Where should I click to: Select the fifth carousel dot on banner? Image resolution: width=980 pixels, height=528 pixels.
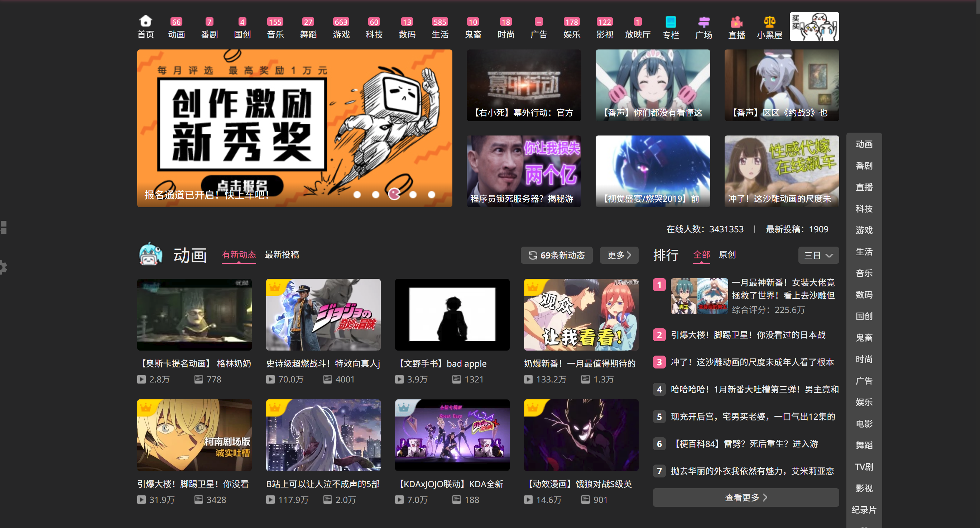tap(431, 195)
